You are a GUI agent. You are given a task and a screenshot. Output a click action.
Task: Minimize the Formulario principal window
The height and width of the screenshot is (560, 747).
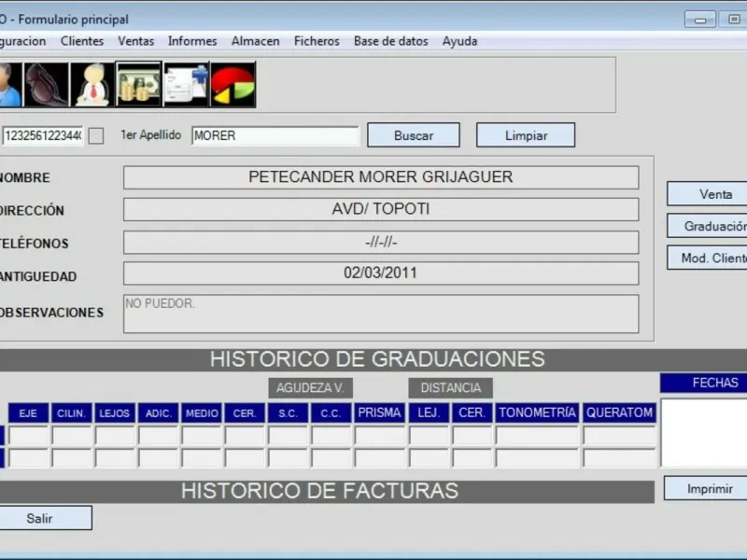pyautogui.click(x=699, y=20)
